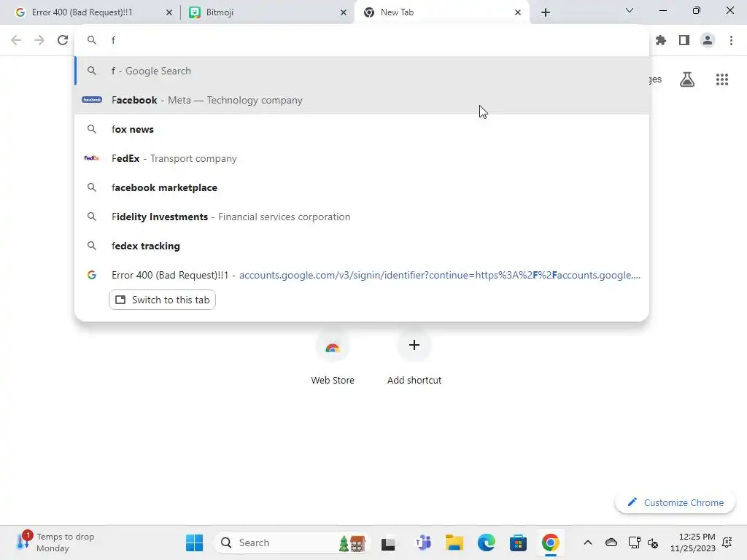Close the New Tab tab
This screenshot has width=747, height=560.
(518, 12)
